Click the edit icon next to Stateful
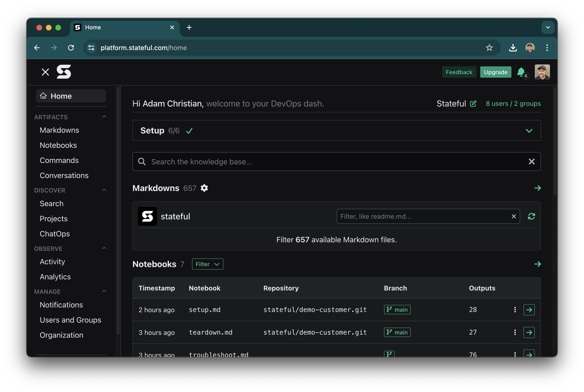The height and width of the screenshot is (392, 584). tap(473, 103)
